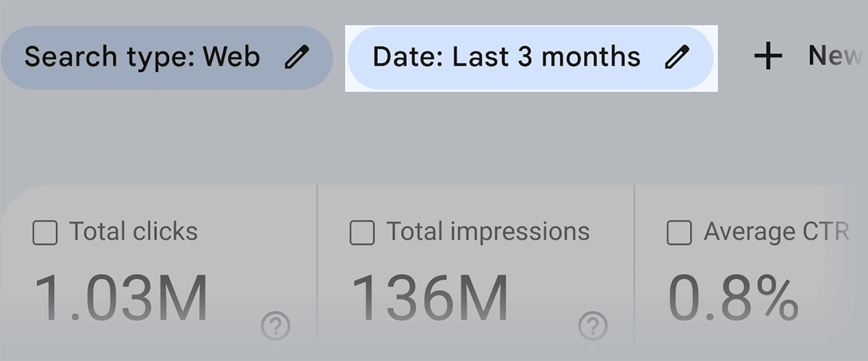Select the Total impressions label text
Screen dimensions: 868x361
click(x=488, y=231)
